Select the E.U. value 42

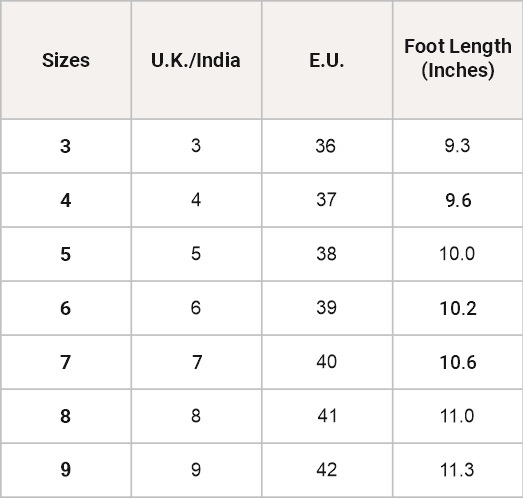(x=327, y=470)
